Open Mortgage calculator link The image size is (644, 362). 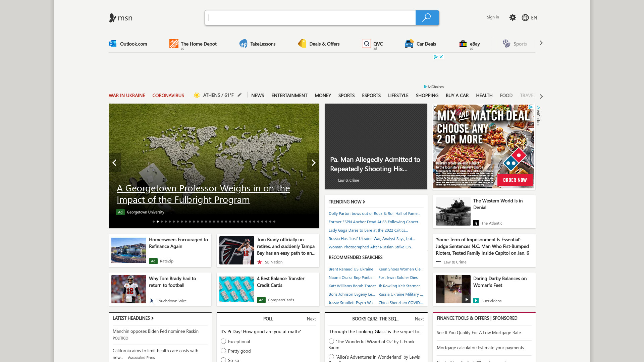[480, 348]
